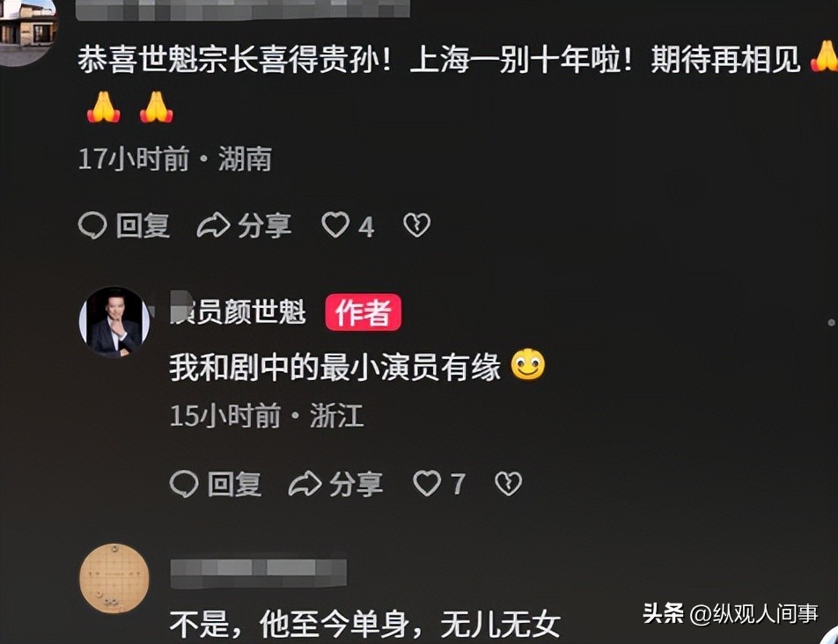Click the 回复 label under Hunan comment
Image resolution: width=838 pixels, height=644 pixels.
pyautogui.click(x=143, y=225)
